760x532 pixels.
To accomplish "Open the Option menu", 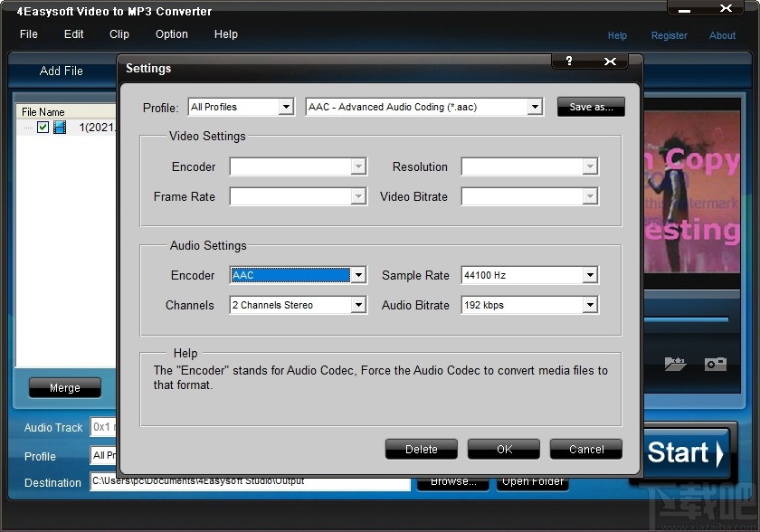I will click(171, 34).
